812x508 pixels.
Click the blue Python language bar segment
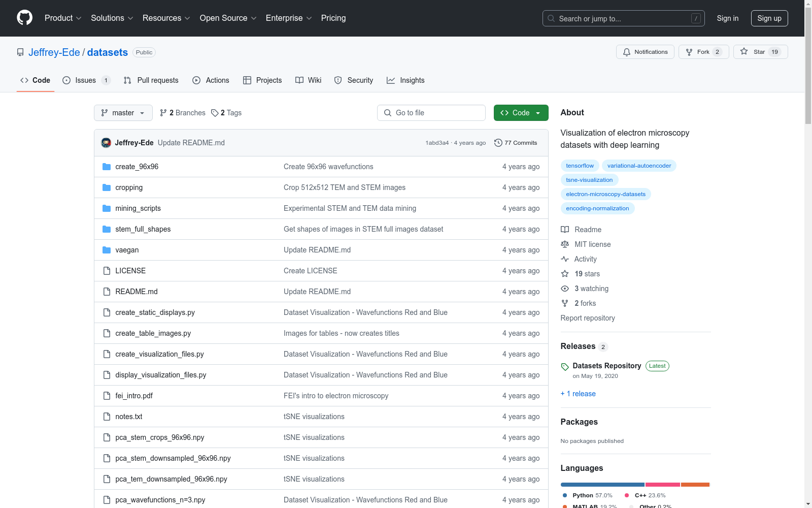click(602, 485)
